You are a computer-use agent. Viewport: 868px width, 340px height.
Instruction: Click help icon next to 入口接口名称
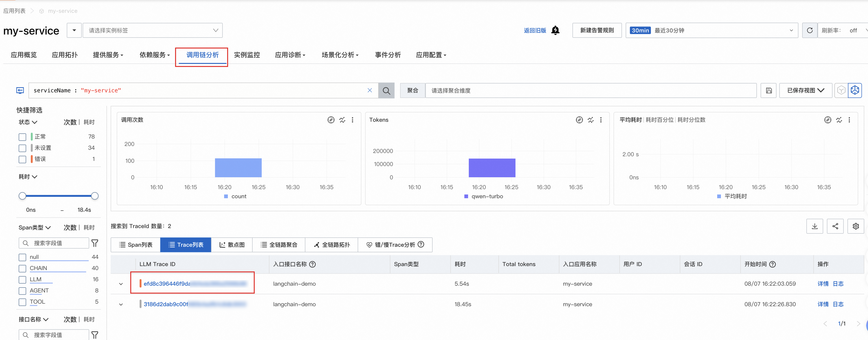point(312,264)
